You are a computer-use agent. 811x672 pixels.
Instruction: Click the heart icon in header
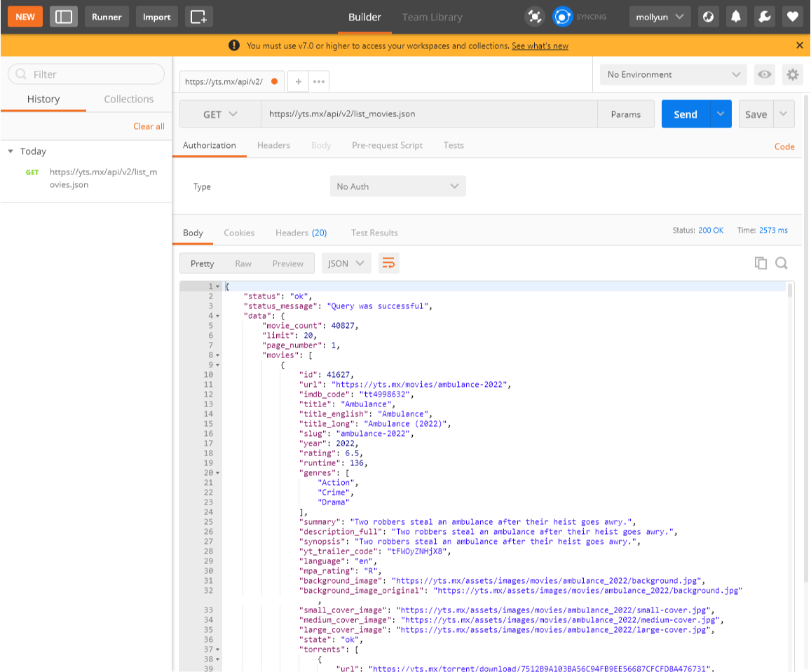[x=792, y=17]
